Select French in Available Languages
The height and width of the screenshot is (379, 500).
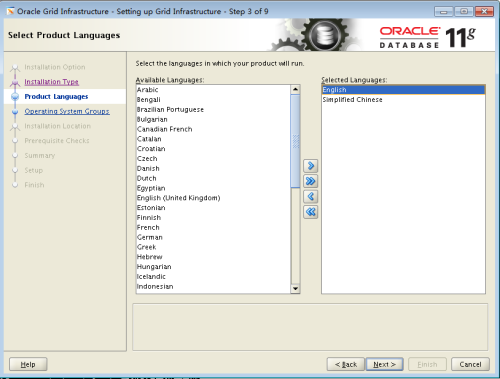[213, 227]
